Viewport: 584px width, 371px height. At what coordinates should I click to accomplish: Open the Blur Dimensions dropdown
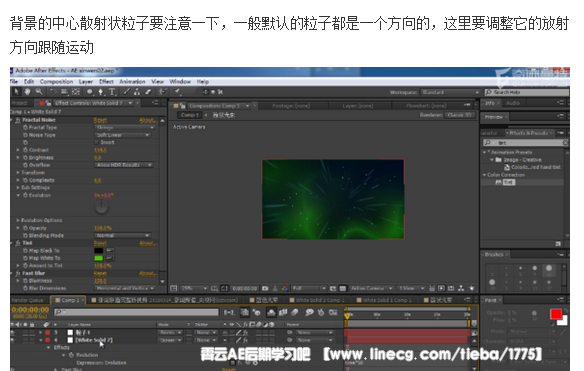[126, 288]
